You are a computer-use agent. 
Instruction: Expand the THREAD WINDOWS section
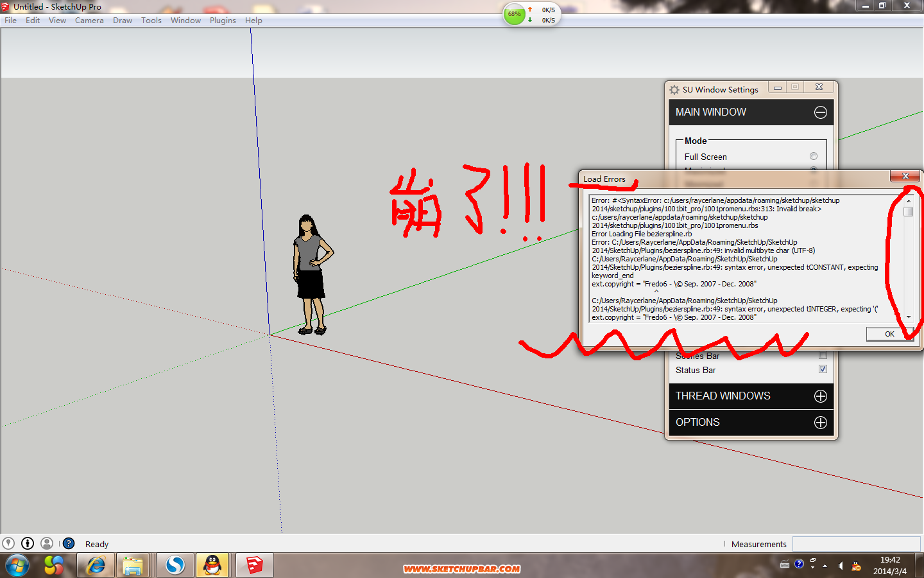pos(820,396)
